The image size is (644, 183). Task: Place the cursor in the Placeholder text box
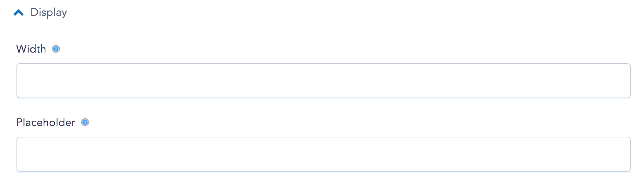[x=323, y=154]
